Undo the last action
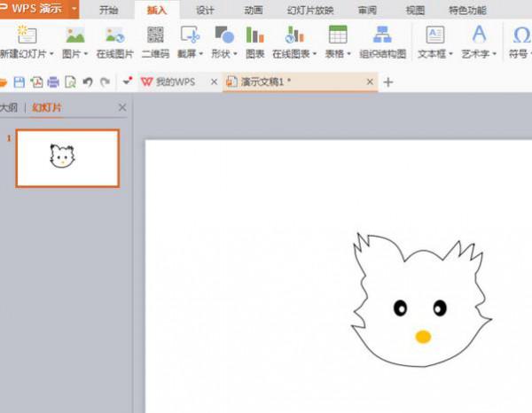Viewport: 532px width, 413px height. coord(87,82)
